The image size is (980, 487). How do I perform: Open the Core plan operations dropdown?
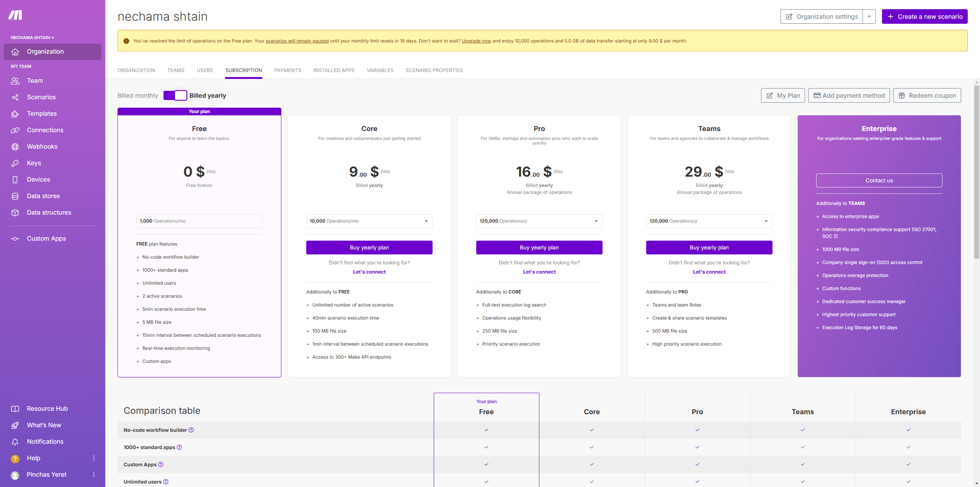(x=369, y=221)
